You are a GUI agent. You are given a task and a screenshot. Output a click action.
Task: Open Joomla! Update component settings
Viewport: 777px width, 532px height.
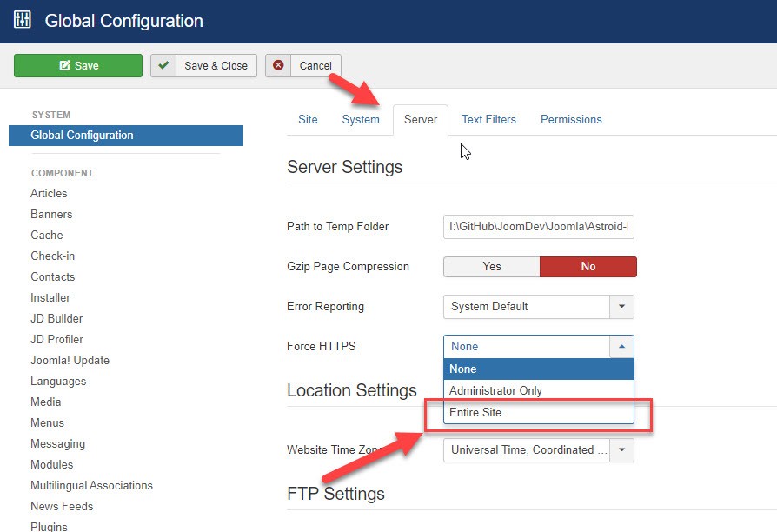click(x=70, y=361)
